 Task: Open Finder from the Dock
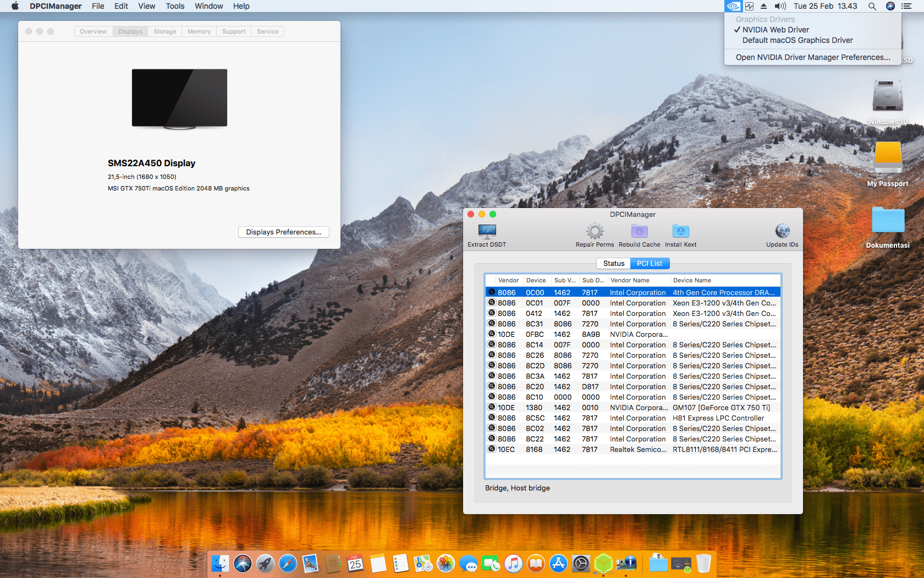[x=220, y=563]
